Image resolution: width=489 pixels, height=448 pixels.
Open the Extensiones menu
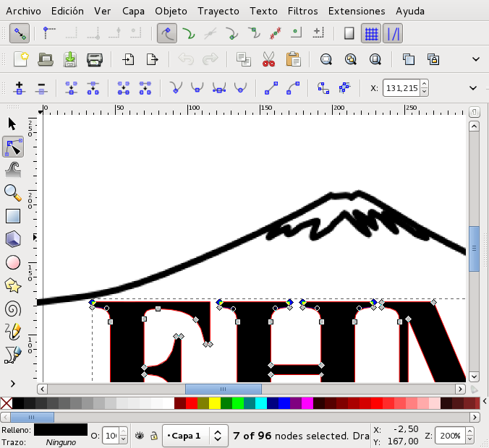357,12
